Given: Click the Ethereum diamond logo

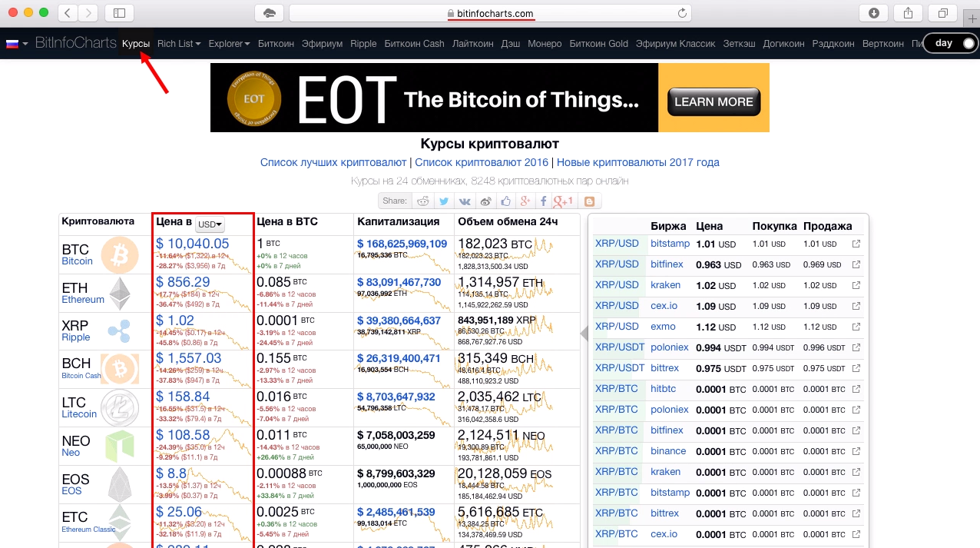Looking at the screenshot, I should coord(119,293).
